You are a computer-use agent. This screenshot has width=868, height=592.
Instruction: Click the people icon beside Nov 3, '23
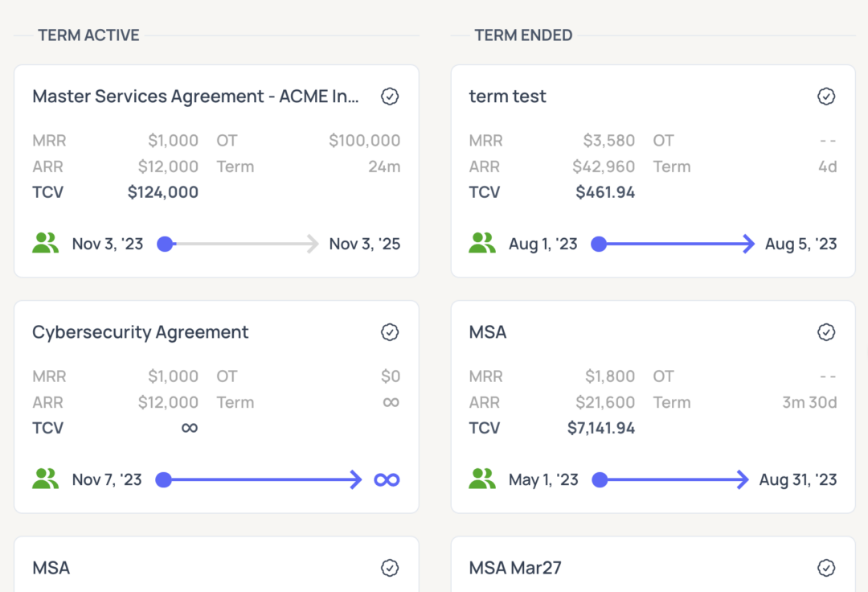click(x=45, y=243)
